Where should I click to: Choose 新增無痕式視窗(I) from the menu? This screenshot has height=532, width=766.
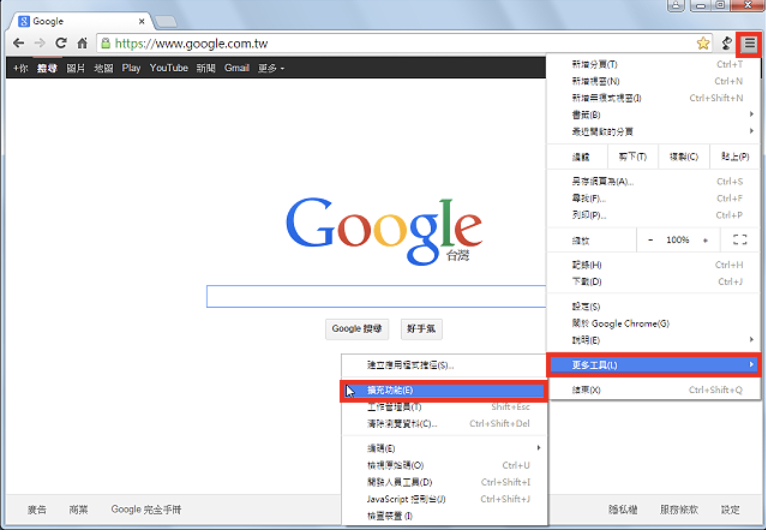point(653,98)
